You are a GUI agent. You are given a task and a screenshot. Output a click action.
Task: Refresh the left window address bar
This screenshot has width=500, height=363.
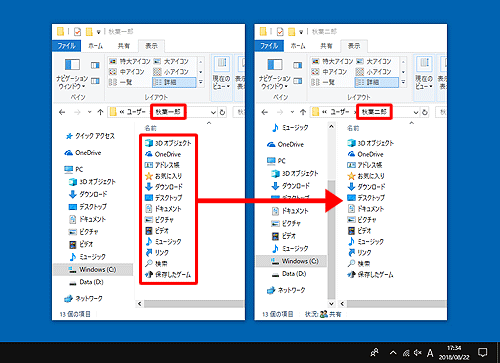coord(222,113)
